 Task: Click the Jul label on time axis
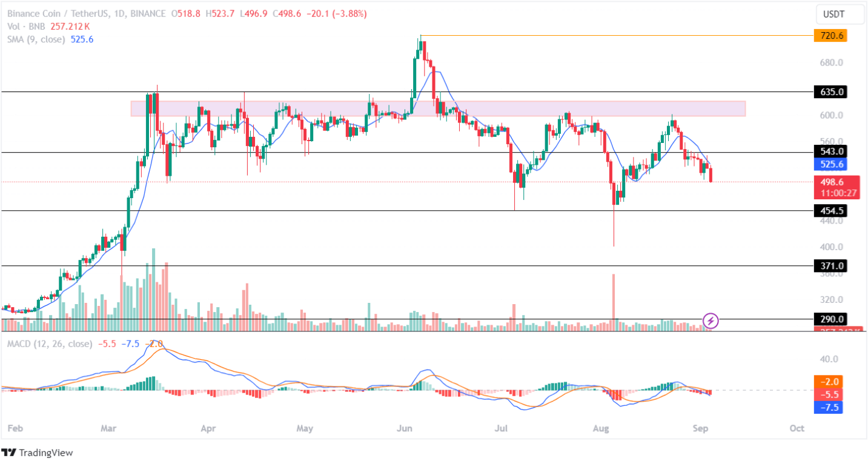[501, 428]
